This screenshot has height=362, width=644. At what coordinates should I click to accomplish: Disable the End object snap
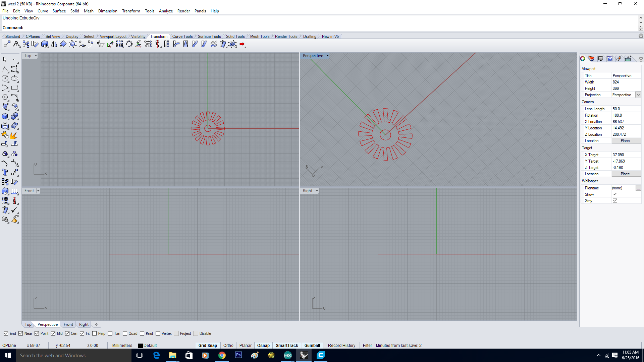[6, 334]
